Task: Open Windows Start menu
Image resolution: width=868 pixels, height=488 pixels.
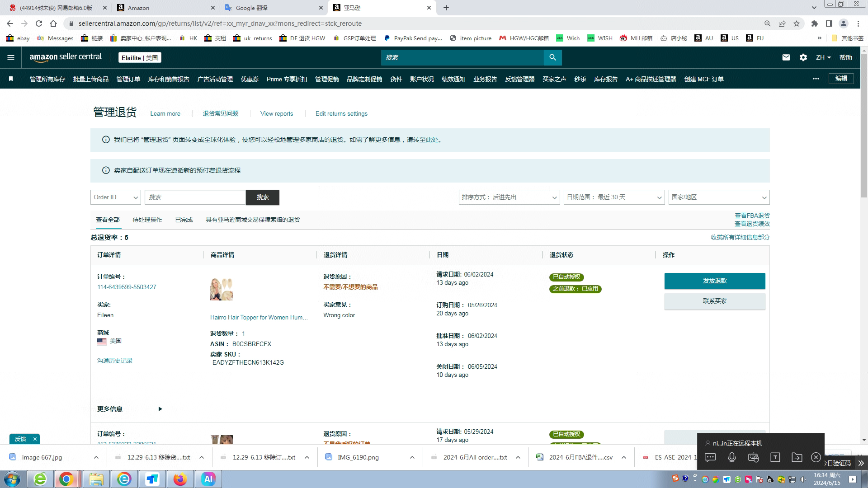Action: click(12, 479)
